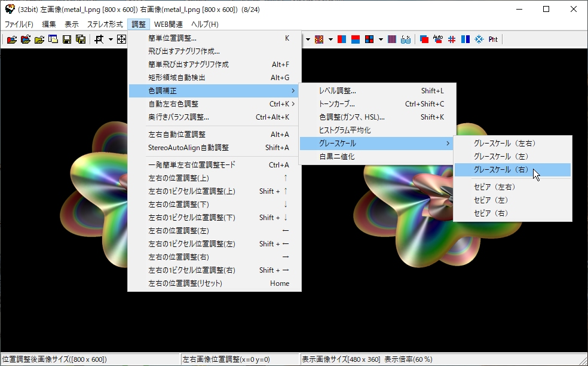588x366 pixels.
Task: Open the 編集 menu
Action: (x=49, y=25)
